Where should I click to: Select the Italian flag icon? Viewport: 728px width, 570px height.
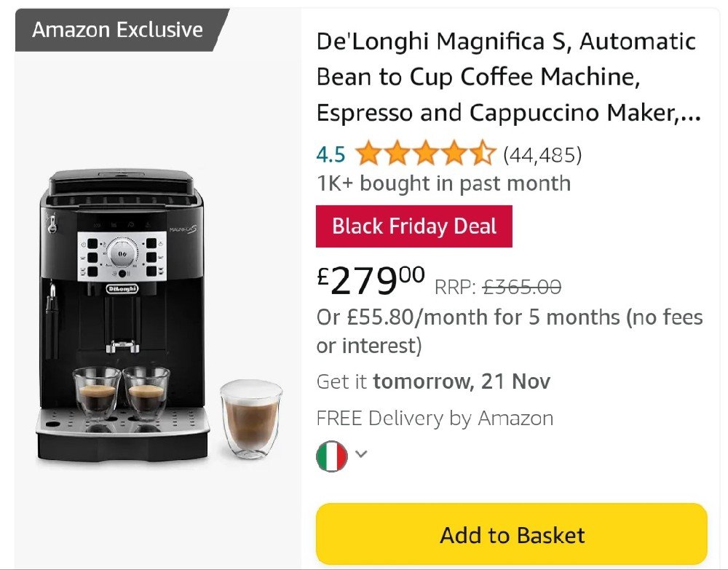click(x=331, y=456)
